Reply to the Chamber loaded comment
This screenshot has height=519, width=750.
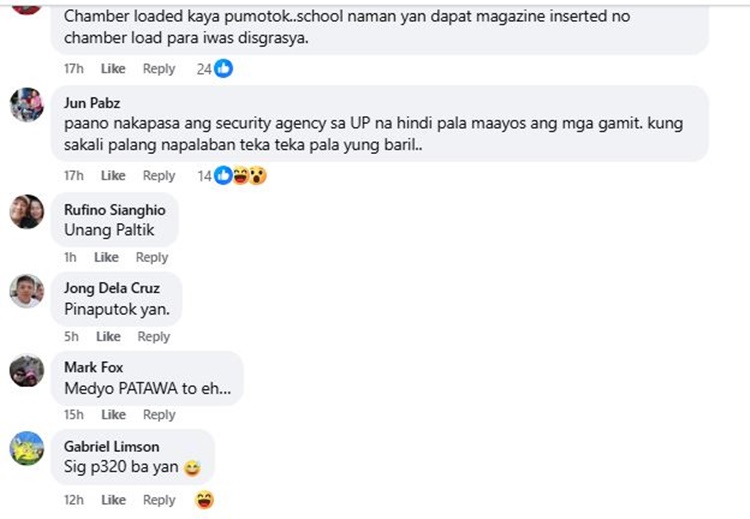pyautogui.click(x=159, y=69)
